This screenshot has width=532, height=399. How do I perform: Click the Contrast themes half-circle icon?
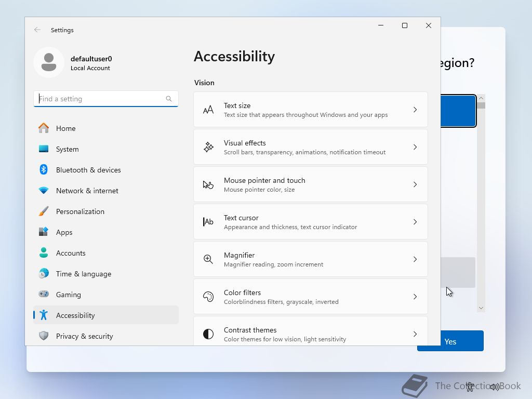(x=208, y=334)
